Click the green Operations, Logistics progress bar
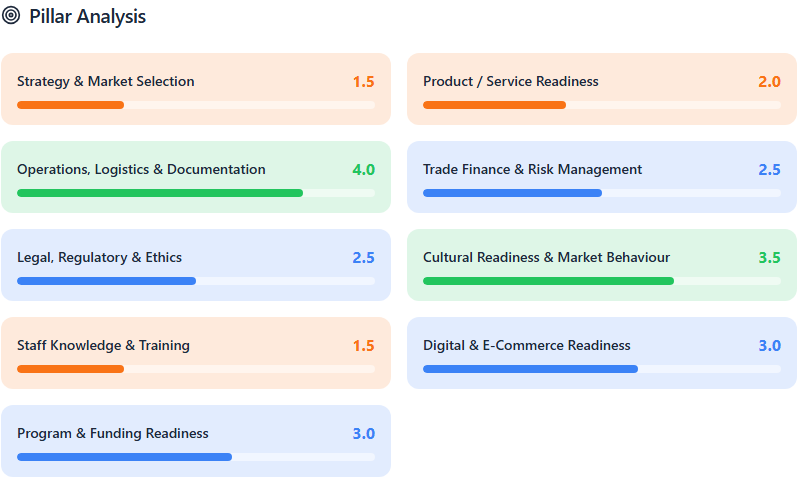 click(x=160, y=193)
